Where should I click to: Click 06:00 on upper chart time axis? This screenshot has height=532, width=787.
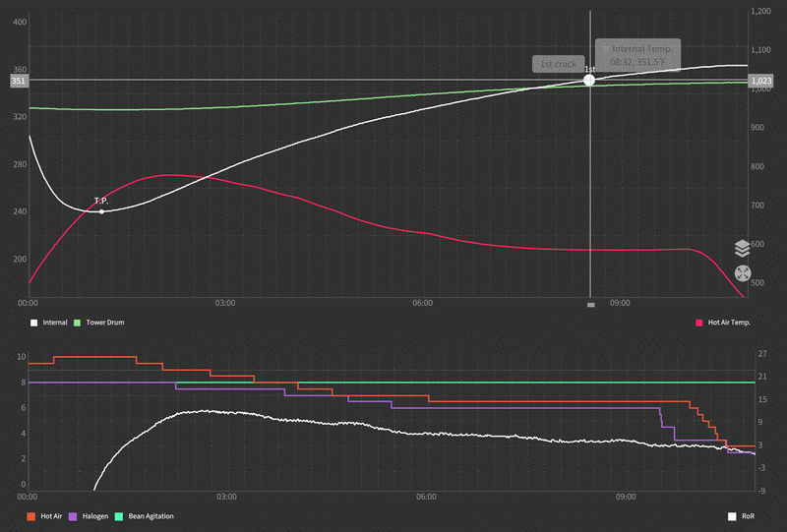click(423, 303)
